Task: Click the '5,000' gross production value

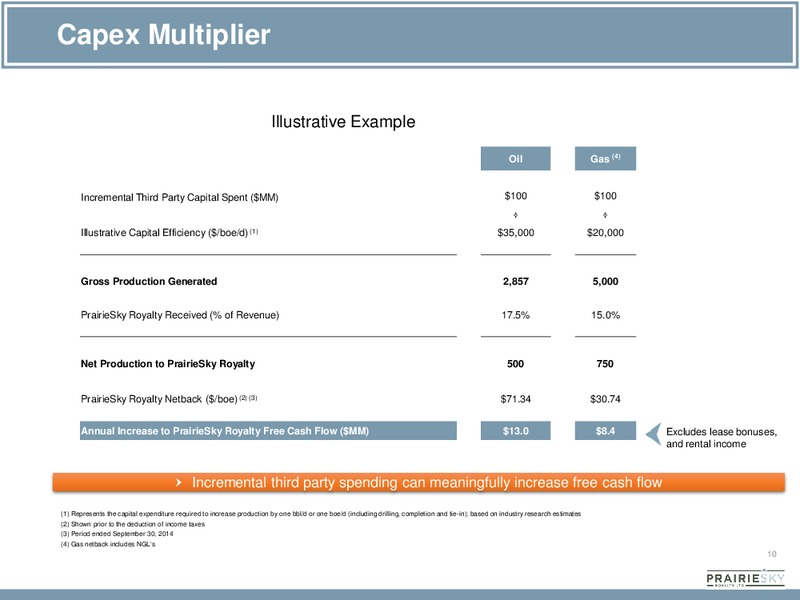Action: [605, 281]
